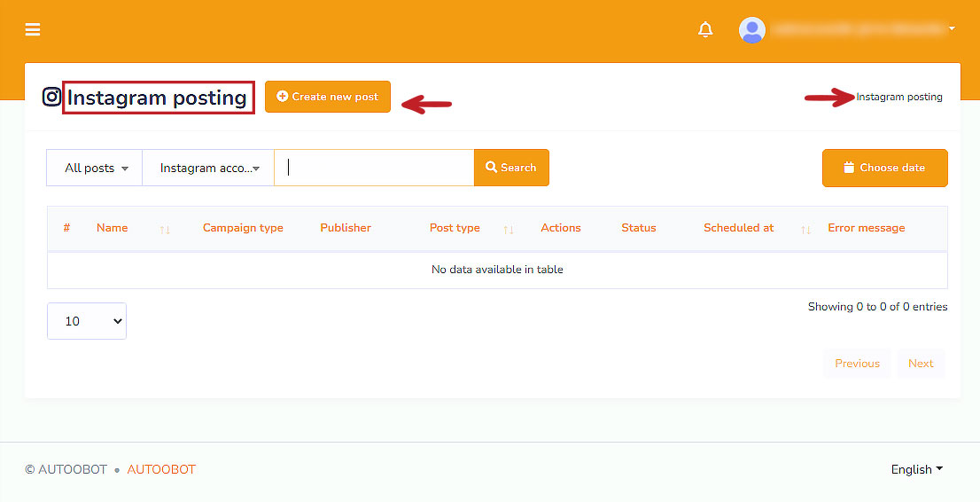The width and height of the screenshot is (980, 502).
Task: Open the Choose date picker
Action: pyautogui.click(x=884, y=168)
